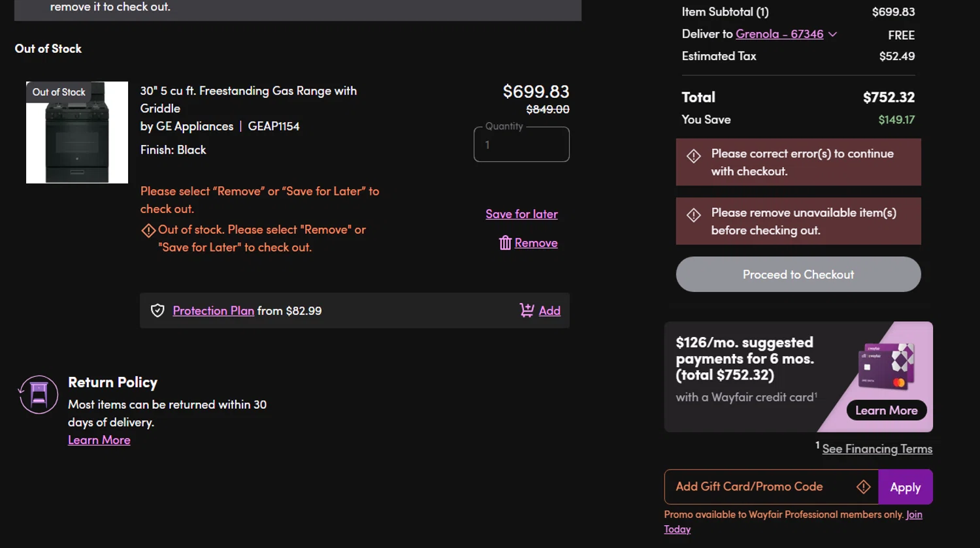Click the Wayfair credit card image
This screenshot has height=548, width=980.
[886, 366]
